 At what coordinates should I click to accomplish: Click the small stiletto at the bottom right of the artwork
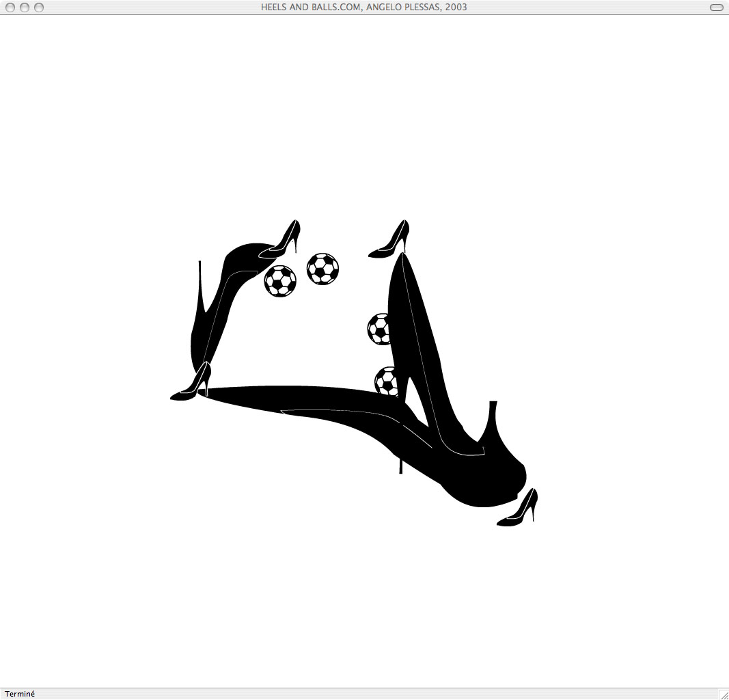coord(517,507)
